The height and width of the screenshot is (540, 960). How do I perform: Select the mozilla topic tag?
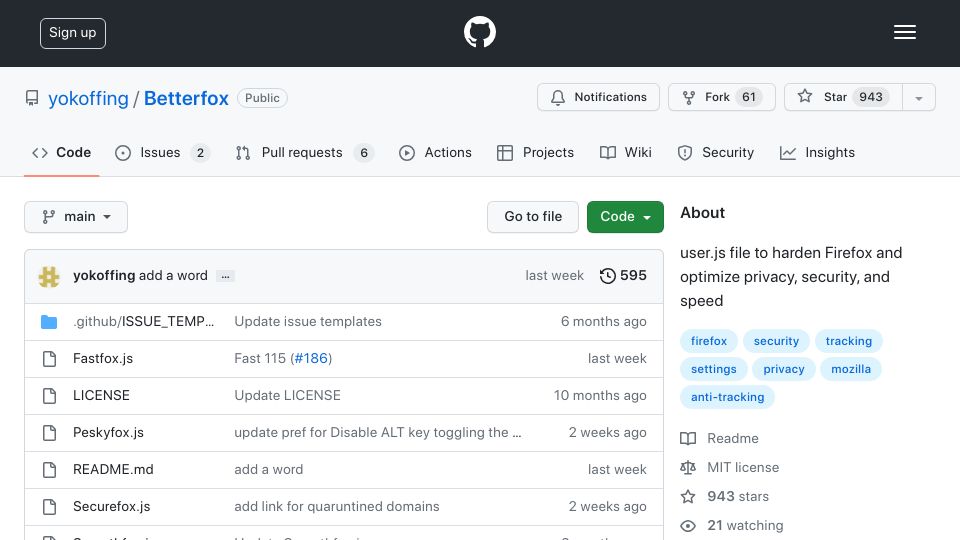coord(851,369)
